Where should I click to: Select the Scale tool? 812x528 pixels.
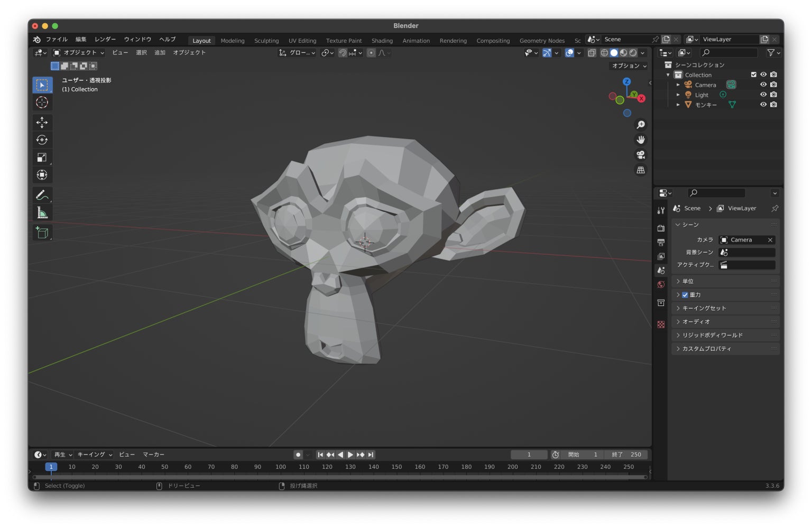(x=42, y=158)
